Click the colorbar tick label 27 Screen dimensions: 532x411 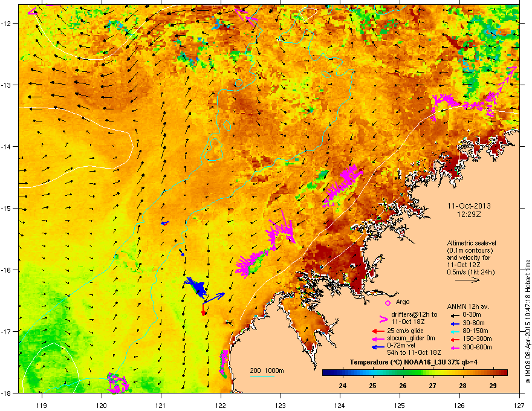(x=433, y=385)
